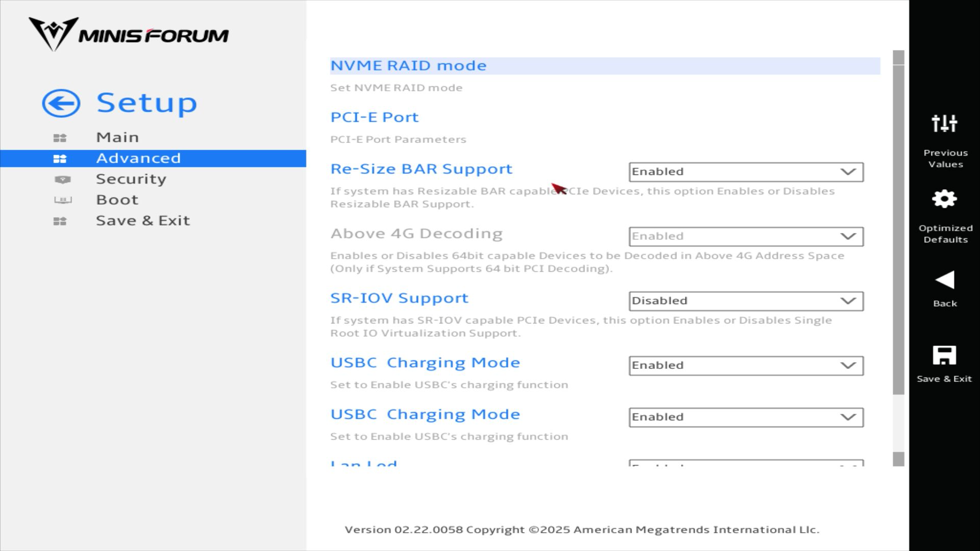Click the shield icon next to Security

[62, 180]
